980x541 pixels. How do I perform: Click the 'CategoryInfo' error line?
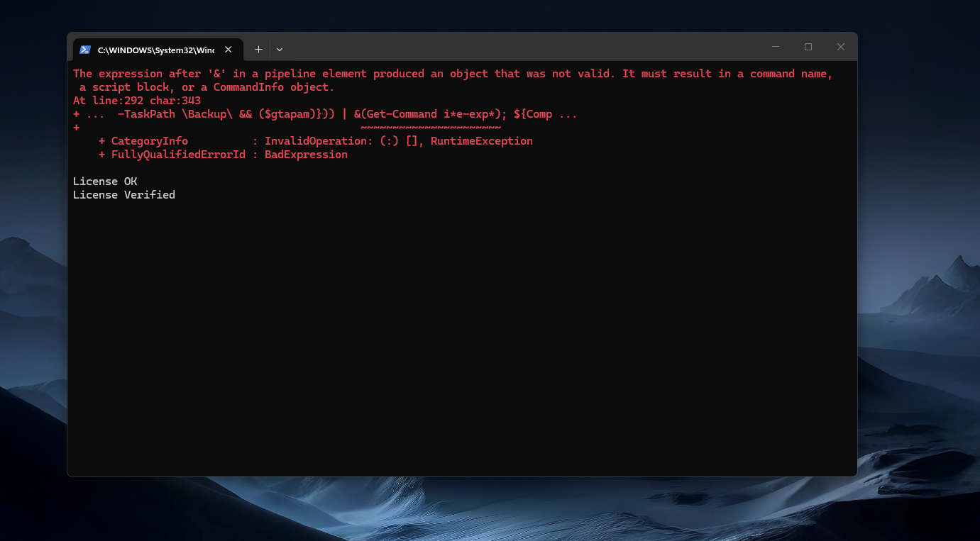pyautogui.click(x=316, y=141)
